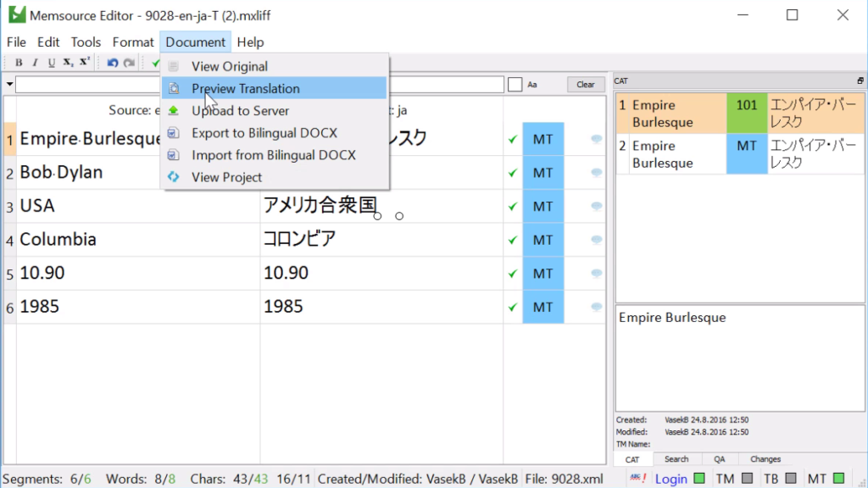Choose Import from Bilingual DOCX entry
This screenshot has height=488, width=868.
[275, 155]
